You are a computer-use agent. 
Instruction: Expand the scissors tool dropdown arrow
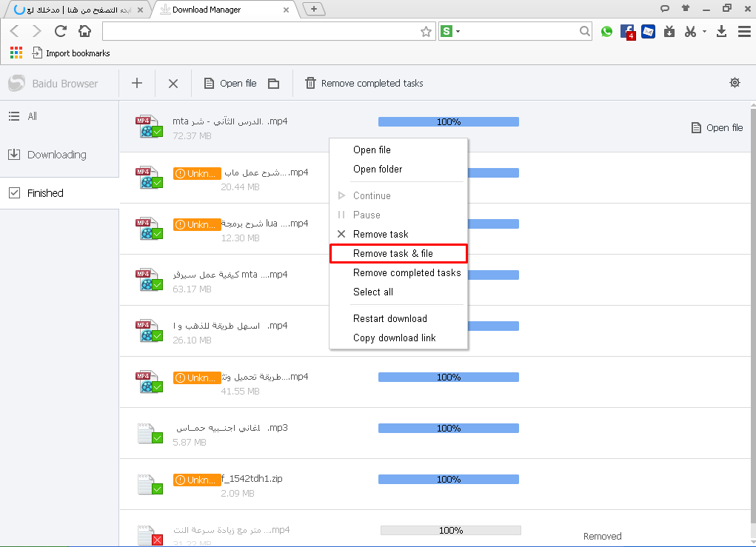point(704,32)
